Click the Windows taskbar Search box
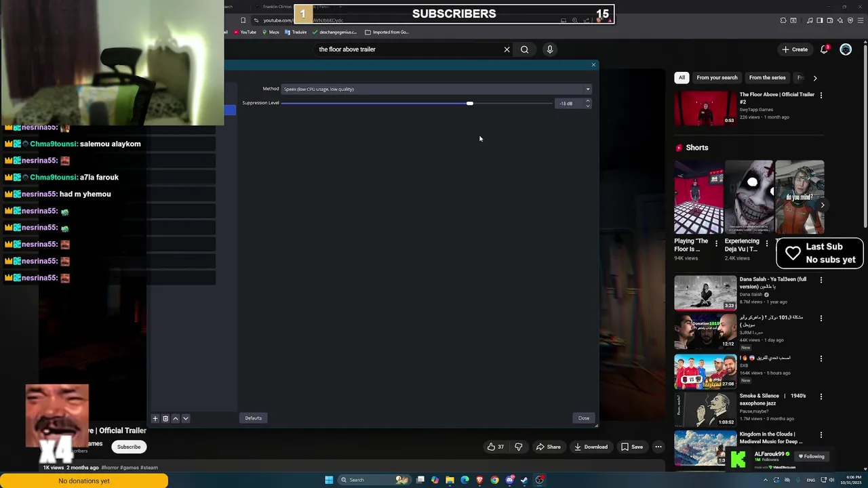This screenshot has width=868, height=488. [375, 480]
